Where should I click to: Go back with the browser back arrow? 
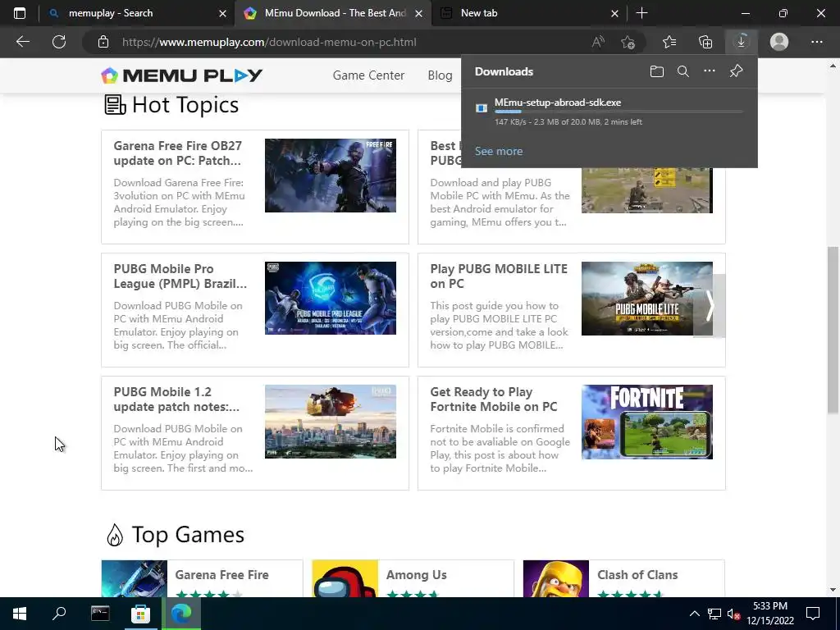[22, 42]
